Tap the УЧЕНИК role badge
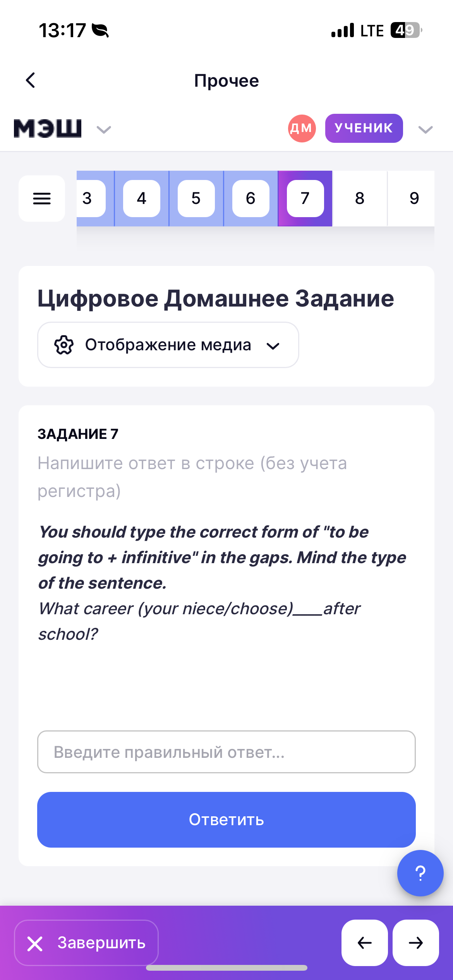Viewport: 453px width, 980px height. (364, 128)
